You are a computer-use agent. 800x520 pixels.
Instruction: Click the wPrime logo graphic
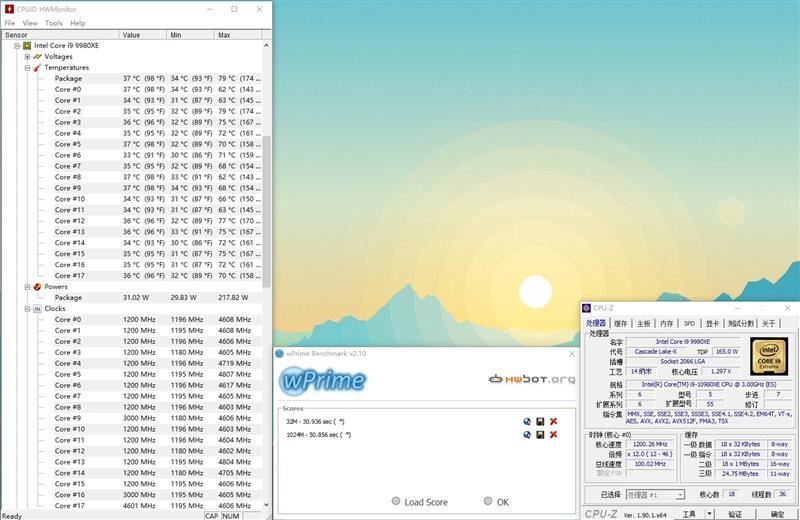(x=323, y=381)
